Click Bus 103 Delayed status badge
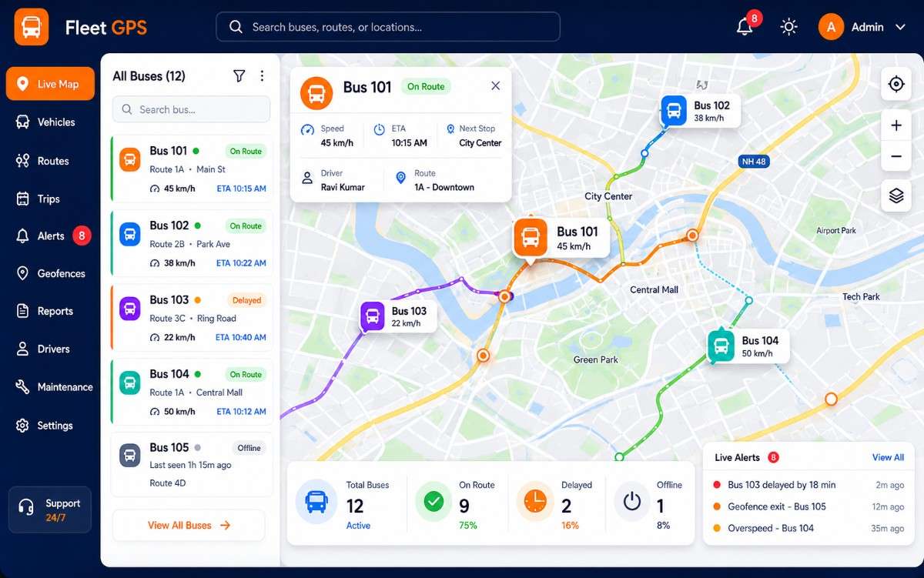The image size is (924, 578). (x=246, y=300)
